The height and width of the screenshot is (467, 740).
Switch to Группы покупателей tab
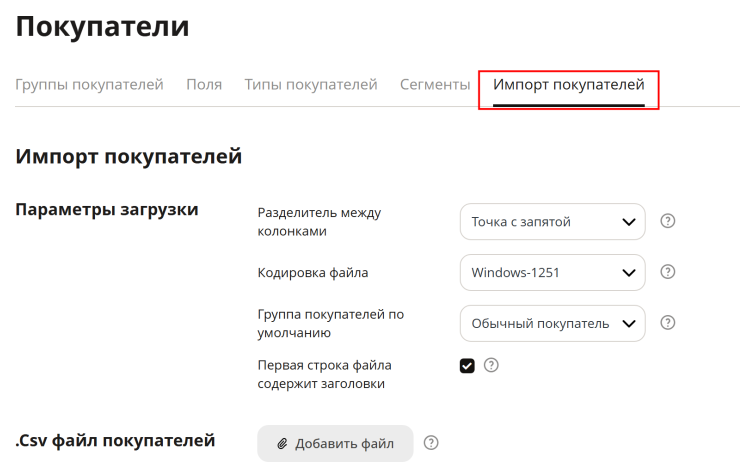pos(89,85)
